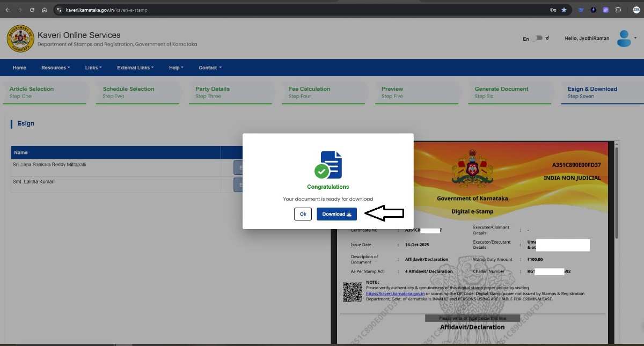644x346 pixels.
Task: Open the user profile avatar menu
Action: point(624,39)
